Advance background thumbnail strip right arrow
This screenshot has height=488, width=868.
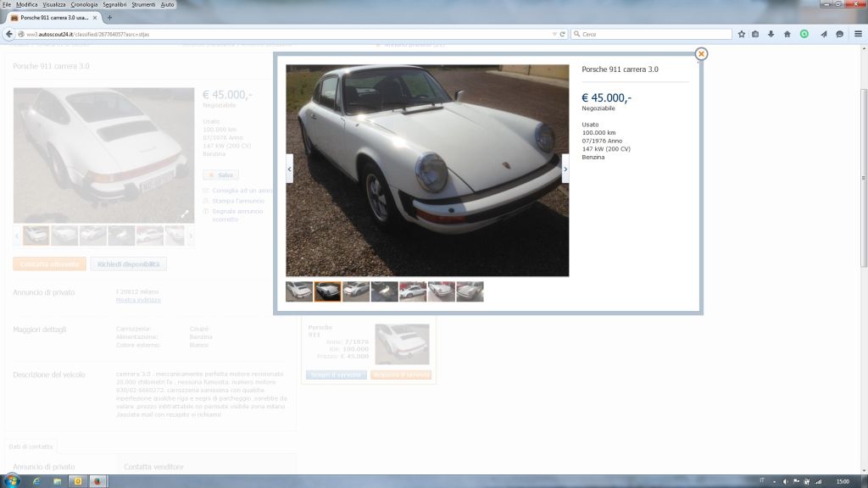(x=191, y=236)
